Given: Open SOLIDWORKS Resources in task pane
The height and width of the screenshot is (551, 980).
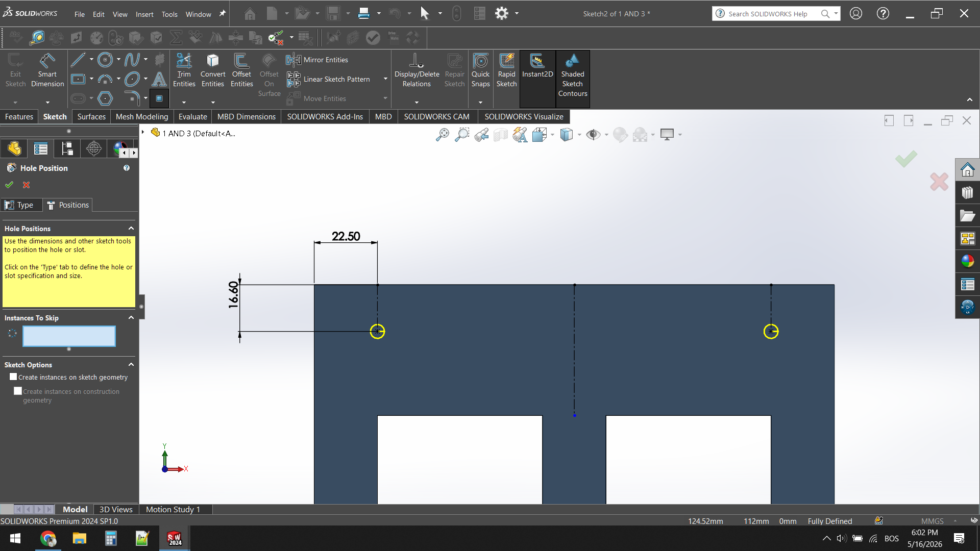Looking at the screenshot, I should [967, 169].
